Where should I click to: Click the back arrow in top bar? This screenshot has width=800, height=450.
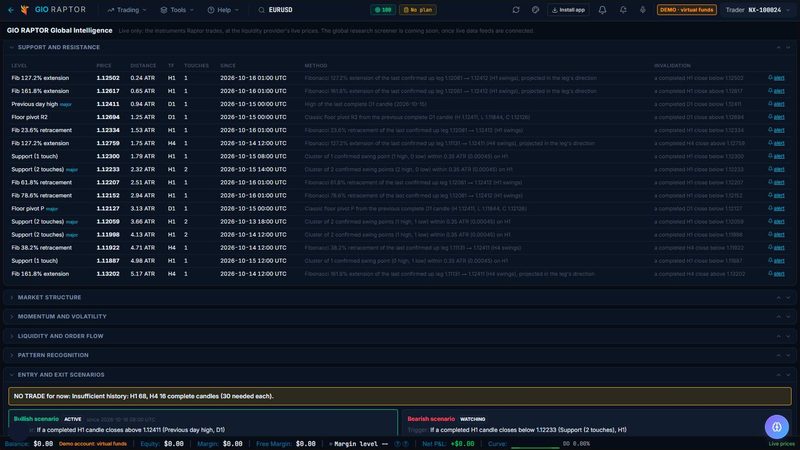pyautogui.click(x=11, y=10)
